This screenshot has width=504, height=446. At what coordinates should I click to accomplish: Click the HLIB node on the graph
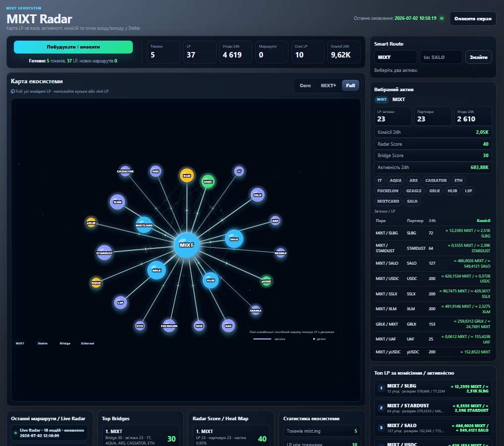[x=211, y=280]
